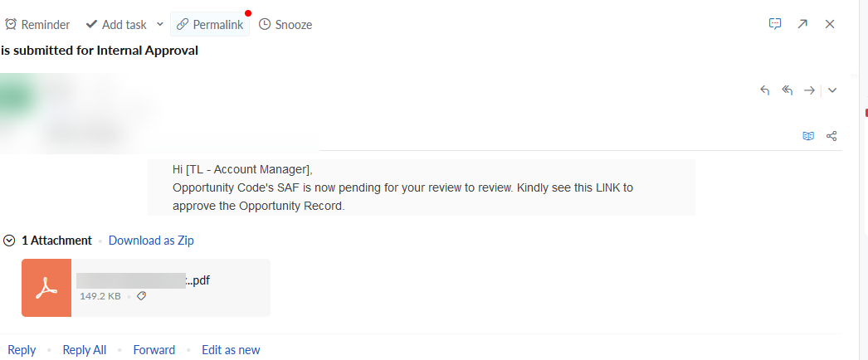Screen dimensions: 868x360
Task: Click Add task in the toolbar
Action: (x=116, y=24)
